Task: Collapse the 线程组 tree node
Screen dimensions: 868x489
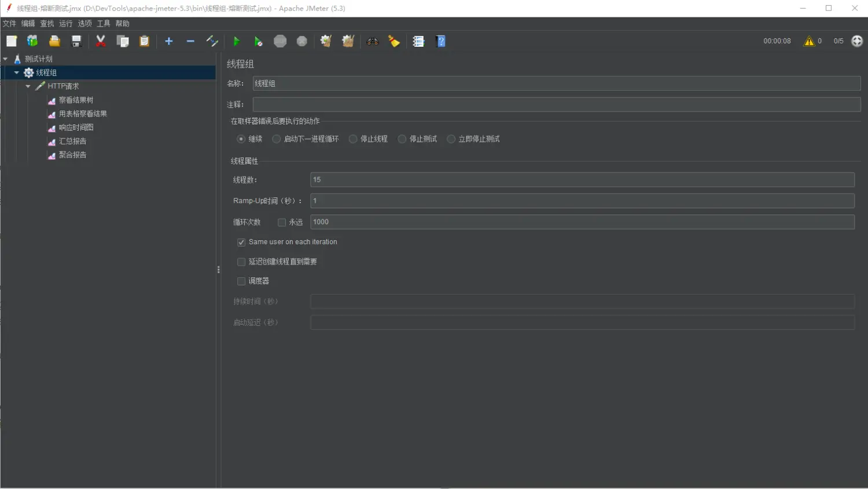Action: pos(17,72)
